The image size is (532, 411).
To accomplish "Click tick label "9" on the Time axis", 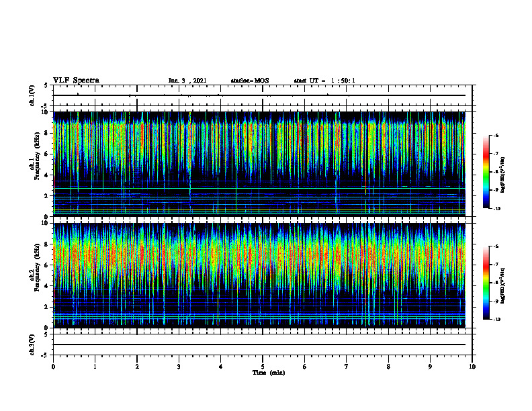I will pyautogui.click(x=430, y=367).
